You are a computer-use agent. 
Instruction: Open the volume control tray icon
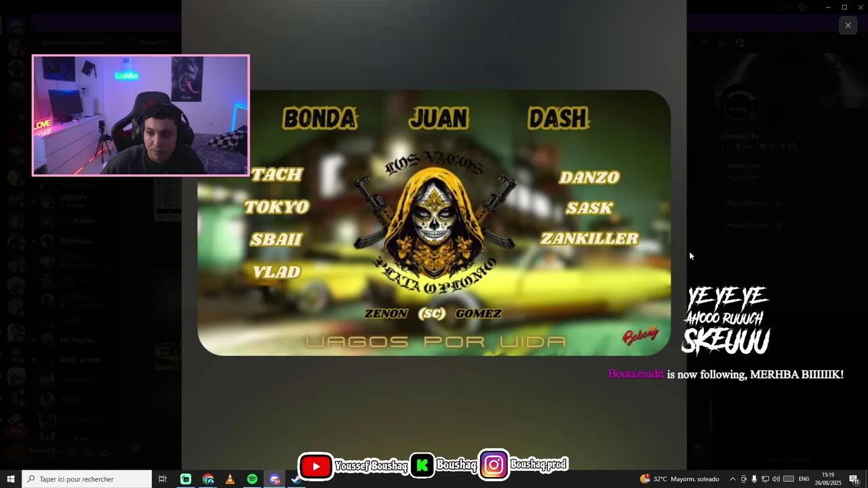(x=776, y=479)
